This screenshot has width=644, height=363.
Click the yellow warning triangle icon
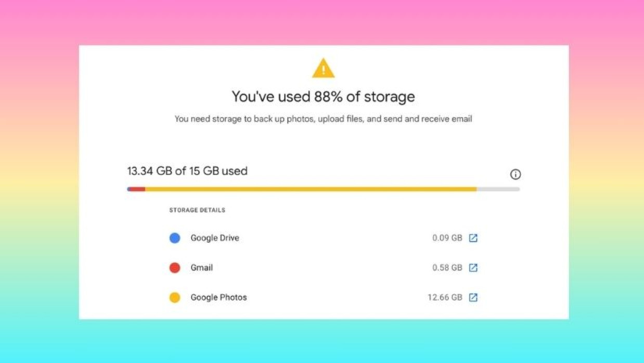[x=323, y=69]
